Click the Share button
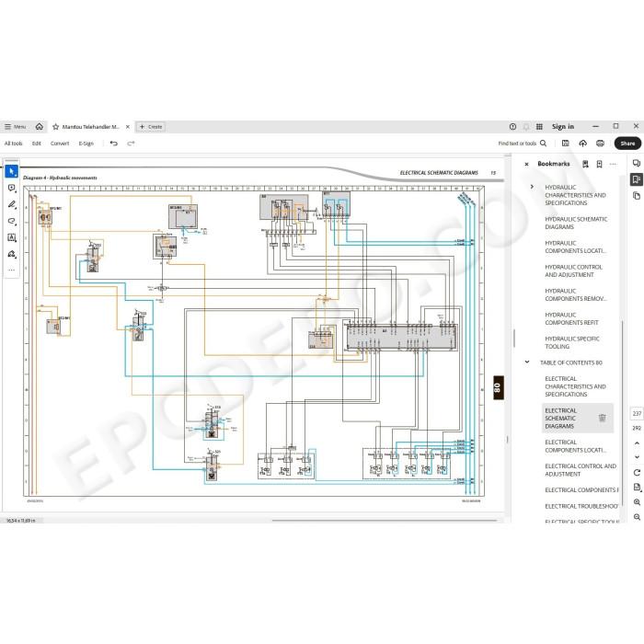This screenshot has height=644, width=644. (627, 144)
